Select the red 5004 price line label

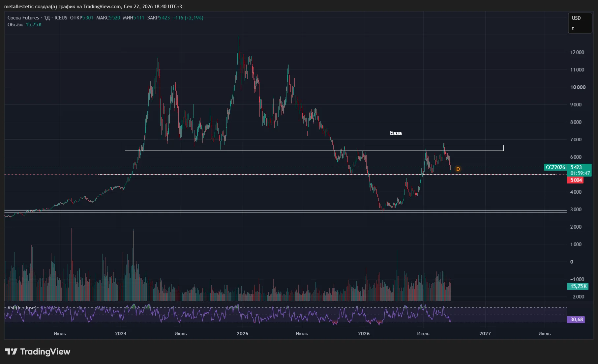click(x=575, y=180)
